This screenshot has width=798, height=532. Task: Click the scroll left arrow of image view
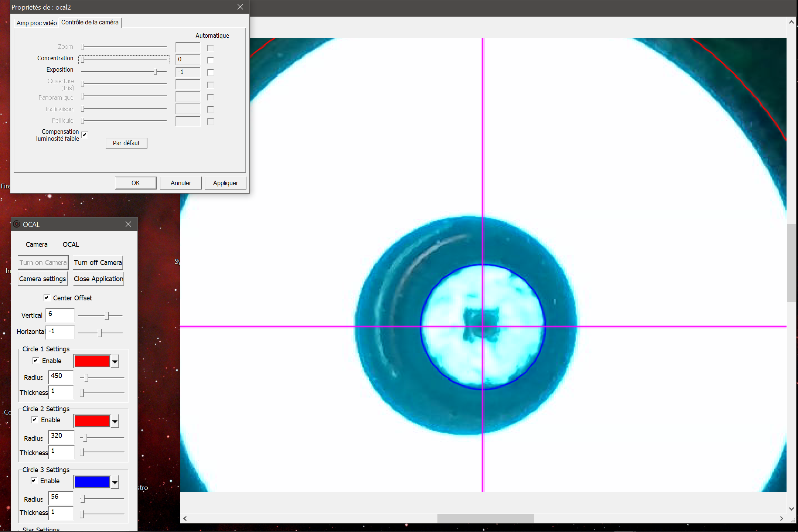185,518
